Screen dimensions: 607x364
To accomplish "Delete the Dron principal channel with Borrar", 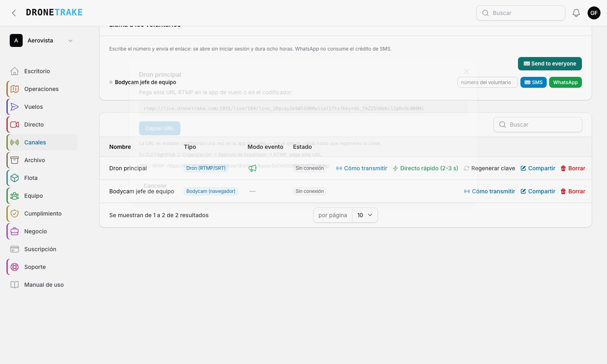I will coord(573,168).
